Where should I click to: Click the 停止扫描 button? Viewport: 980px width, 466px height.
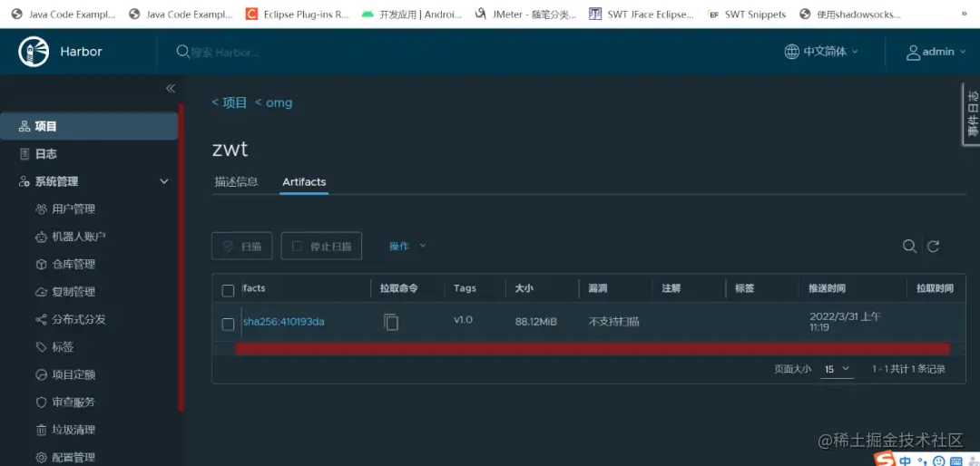(x=321, y=246)
